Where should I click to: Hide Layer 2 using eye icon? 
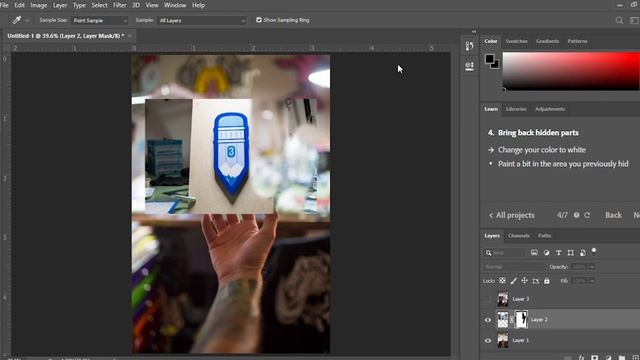pyautogui.click(x=488, y=320)
